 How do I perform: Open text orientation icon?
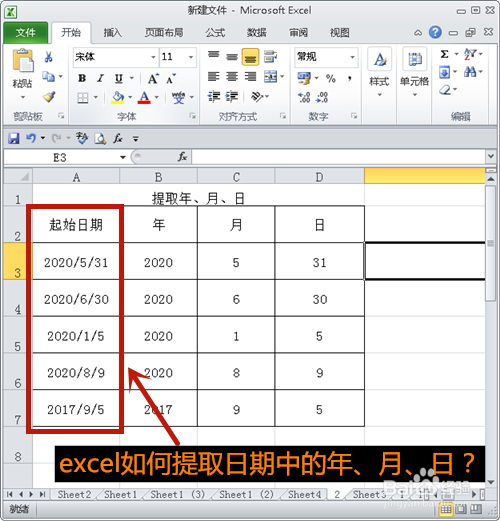(257, 97)
